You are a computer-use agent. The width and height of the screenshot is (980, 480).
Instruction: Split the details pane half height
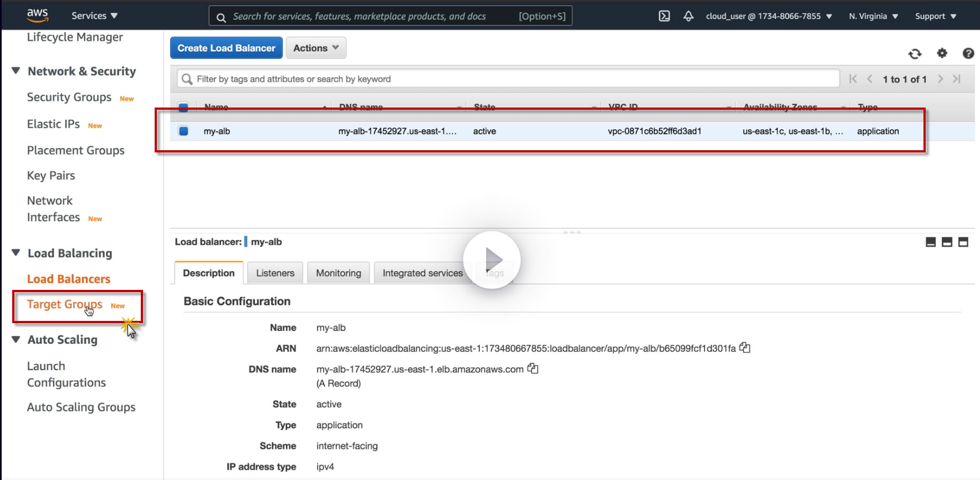click(947, 242)
